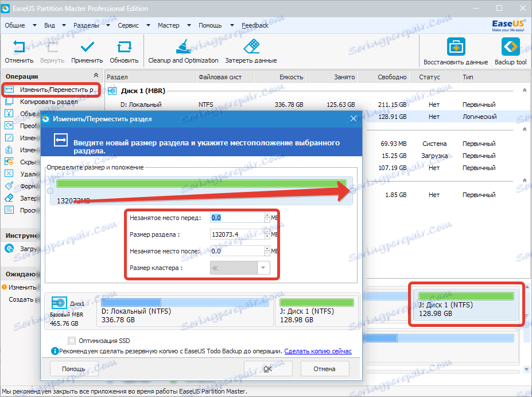The height and width of the screenshot is (397, 532).
Task: Select J: Диск 1 block in main window map
Action: [466, 305]
